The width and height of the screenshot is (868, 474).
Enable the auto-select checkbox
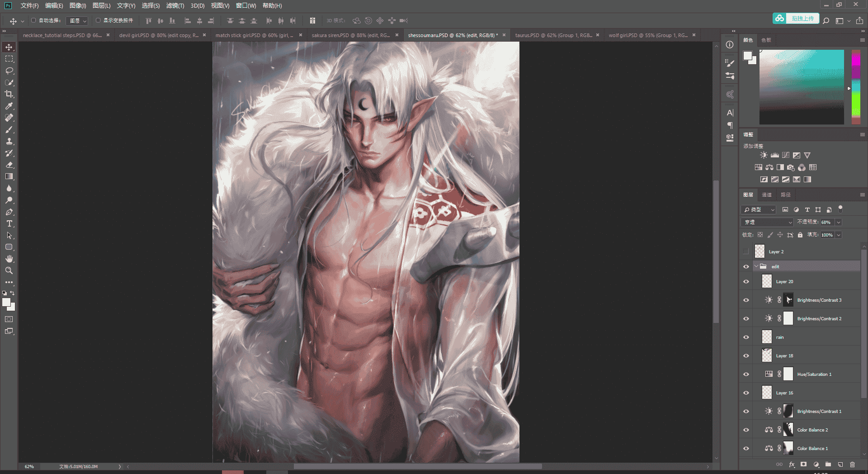(33, 20)
